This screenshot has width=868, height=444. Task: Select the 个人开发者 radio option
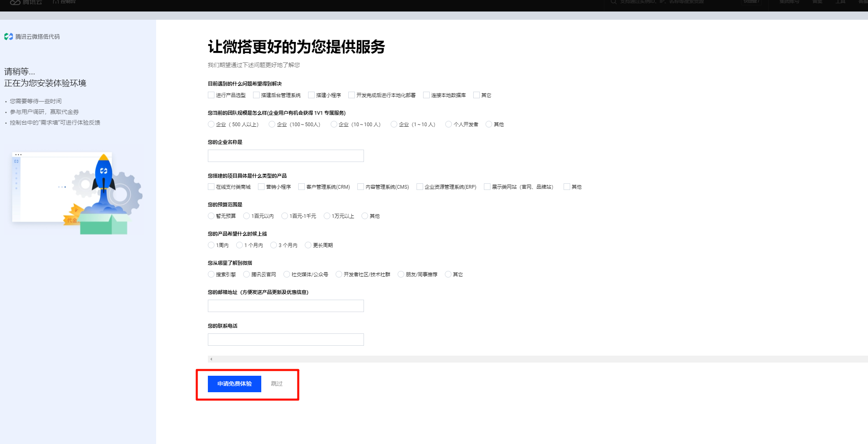coord(449,125)
